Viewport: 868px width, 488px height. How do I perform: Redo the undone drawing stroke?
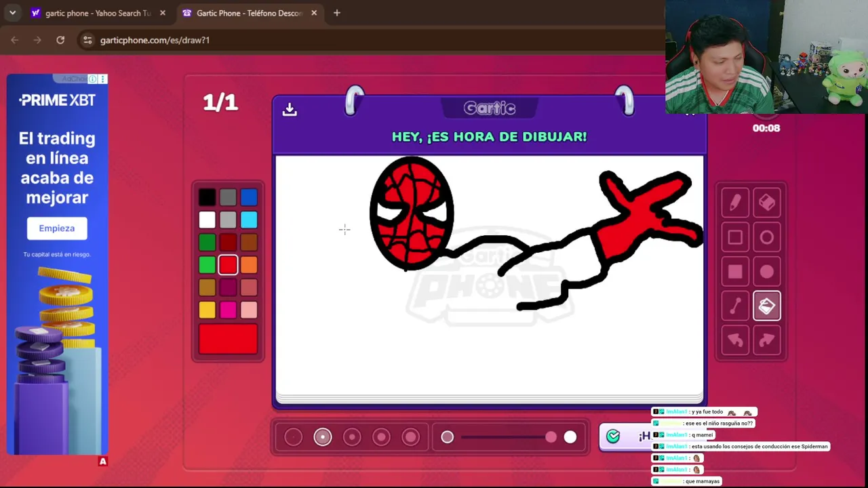pyautogui.click(x=767, y=340)
